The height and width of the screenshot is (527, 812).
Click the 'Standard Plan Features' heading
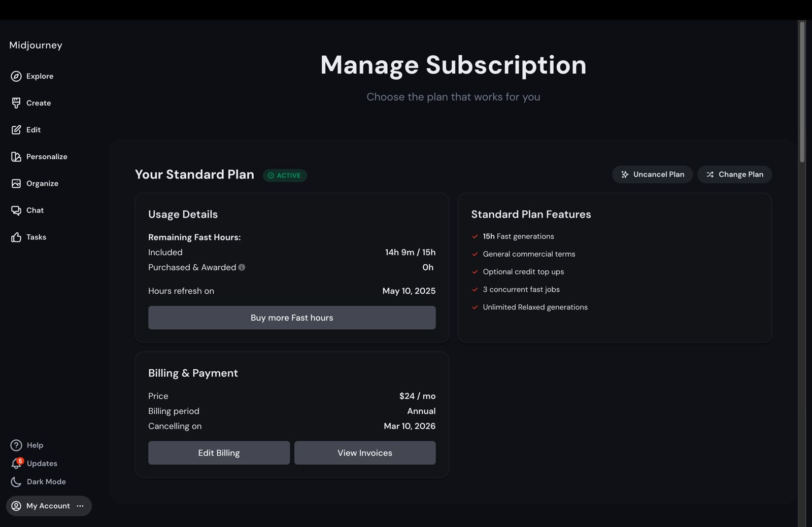531,215
